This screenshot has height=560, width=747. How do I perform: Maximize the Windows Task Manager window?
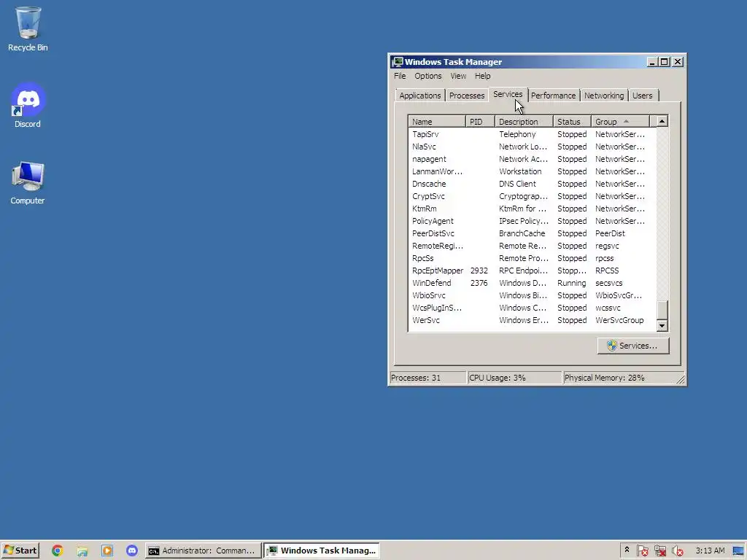pos(664,62)
